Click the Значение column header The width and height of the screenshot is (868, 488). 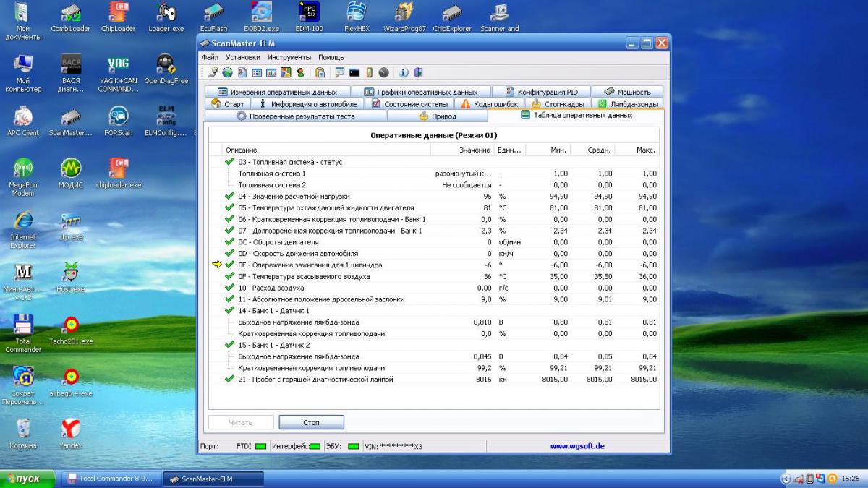tap(462, 150)
